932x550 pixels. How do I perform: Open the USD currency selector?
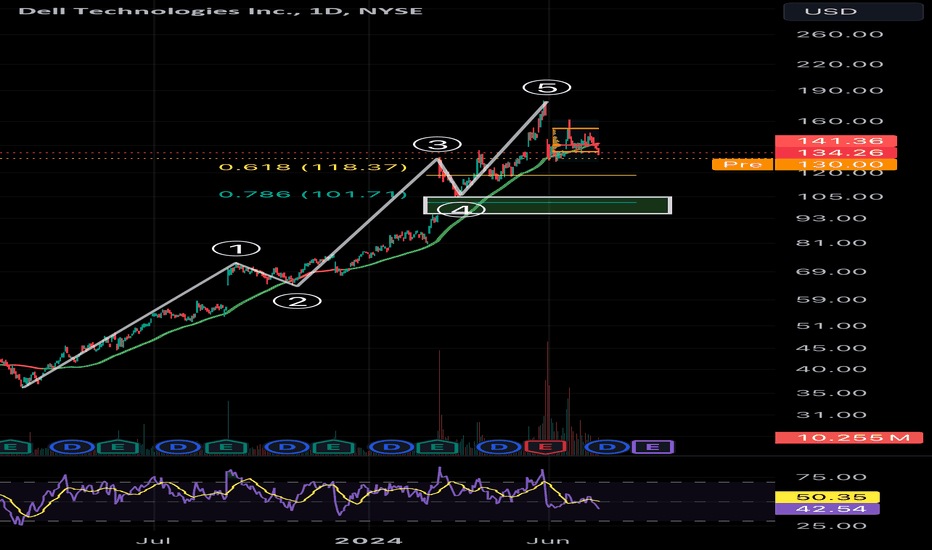coord(853,11)
